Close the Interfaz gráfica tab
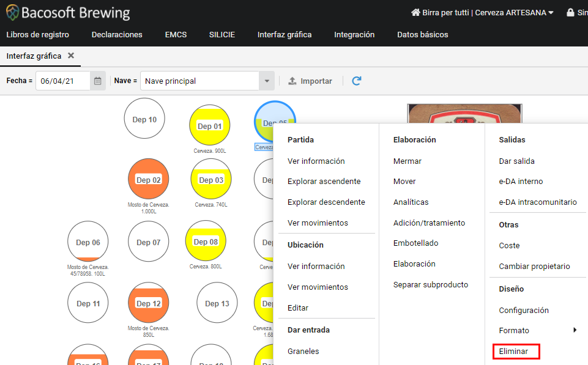This screenshot has width=588, height=365. [x=71, y=56]
